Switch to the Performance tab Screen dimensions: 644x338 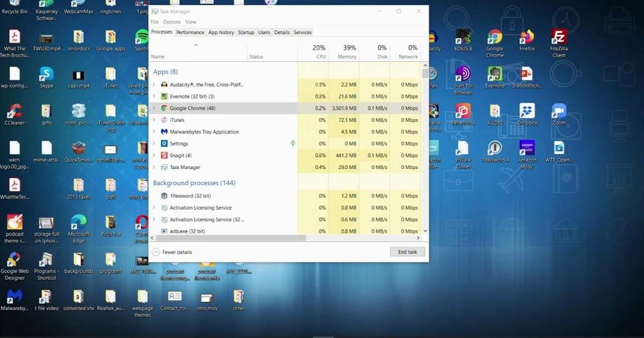[190, 32]
